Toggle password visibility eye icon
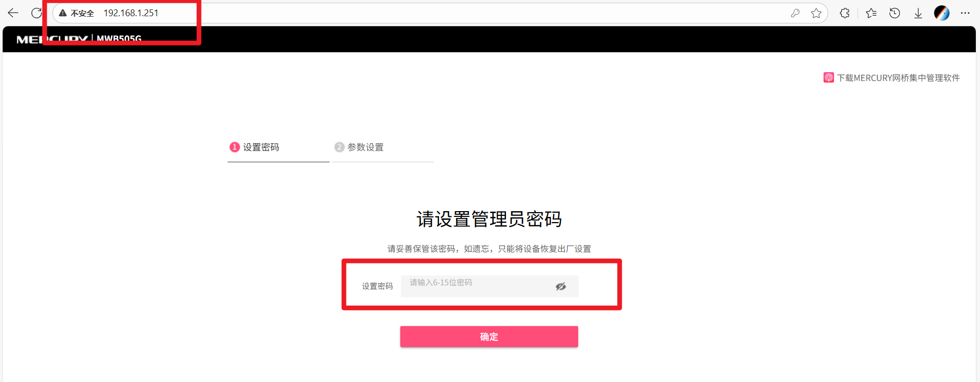The width and height of the screenshot is (980, 382). click(561, 286)
